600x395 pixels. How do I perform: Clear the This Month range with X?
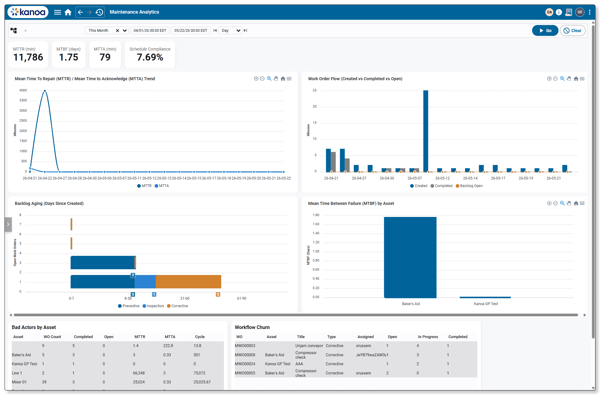pos(117,31)
